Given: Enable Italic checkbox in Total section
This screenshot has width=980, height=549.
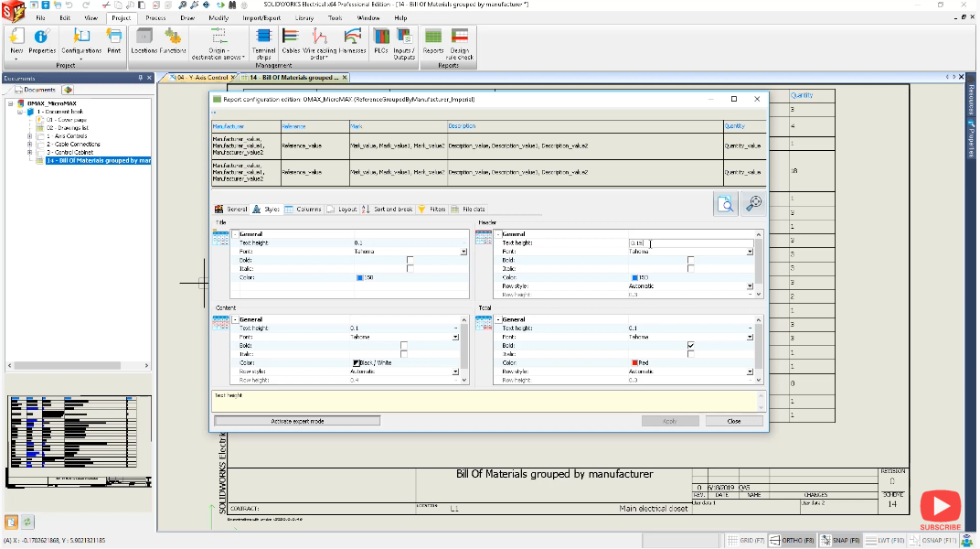Looking at the screenshot, I should click(690, 354).
